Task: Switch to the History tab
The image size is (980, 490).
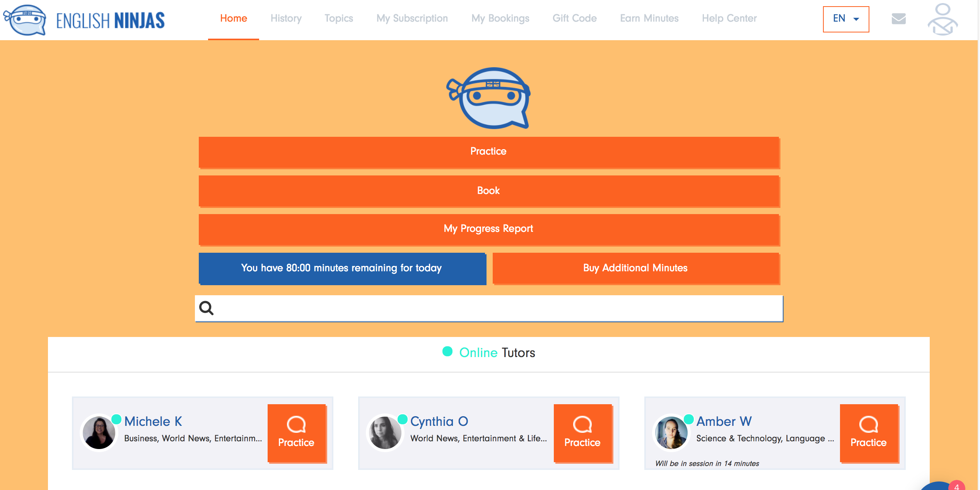Action: [286, 19]
